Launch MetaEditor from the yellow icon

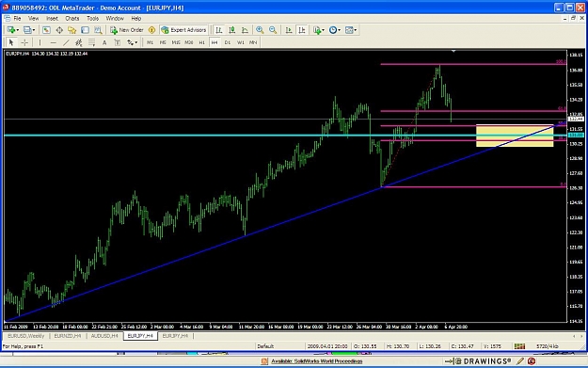pos(151,30)
